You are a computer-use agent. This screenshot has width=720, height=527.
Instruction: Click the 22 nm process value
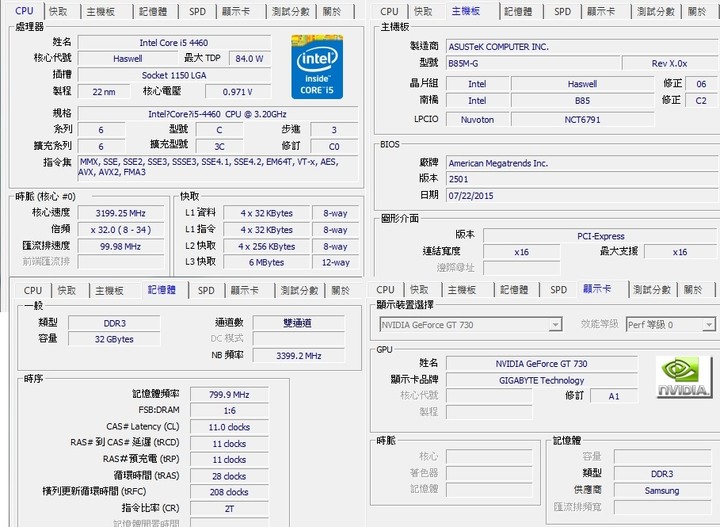(x=104, y=92)
